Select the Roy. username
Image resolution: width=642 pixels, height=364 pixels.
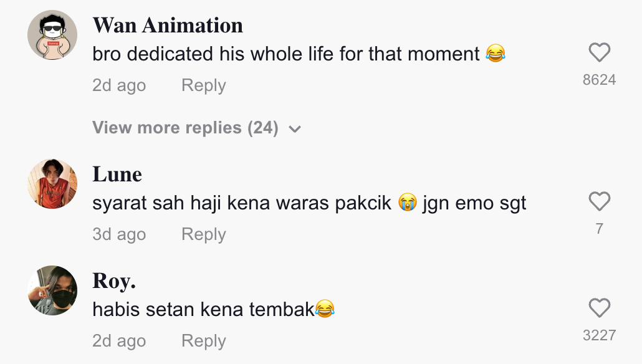[114, 281]
